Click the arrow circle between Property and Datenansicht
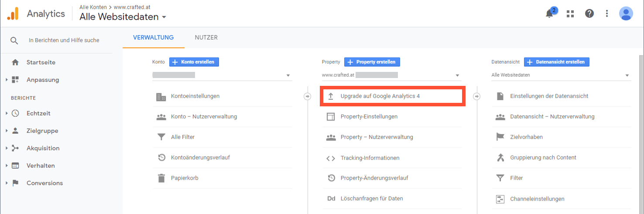644x214 pixels. (476, 96)
